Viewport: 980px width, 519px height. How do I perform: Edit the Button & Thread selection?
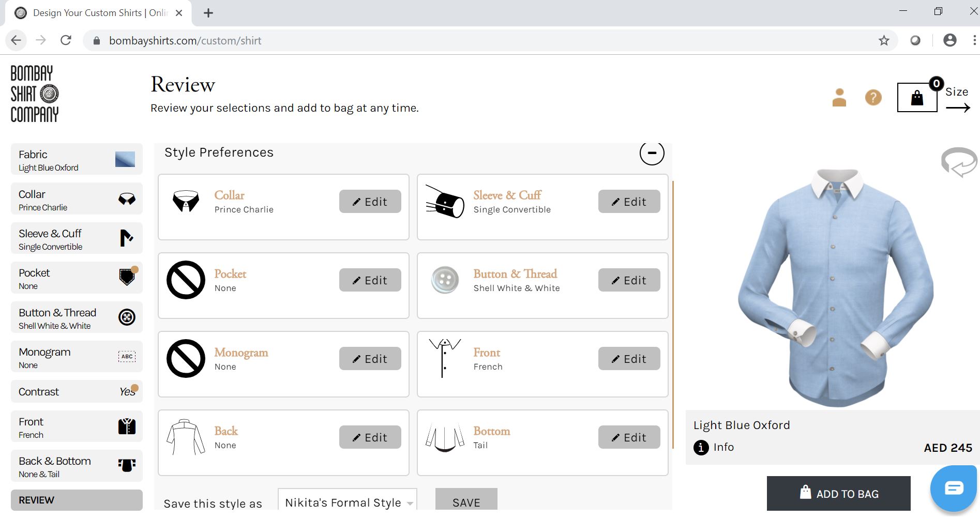pyautogui.click(x=629, y=280)
